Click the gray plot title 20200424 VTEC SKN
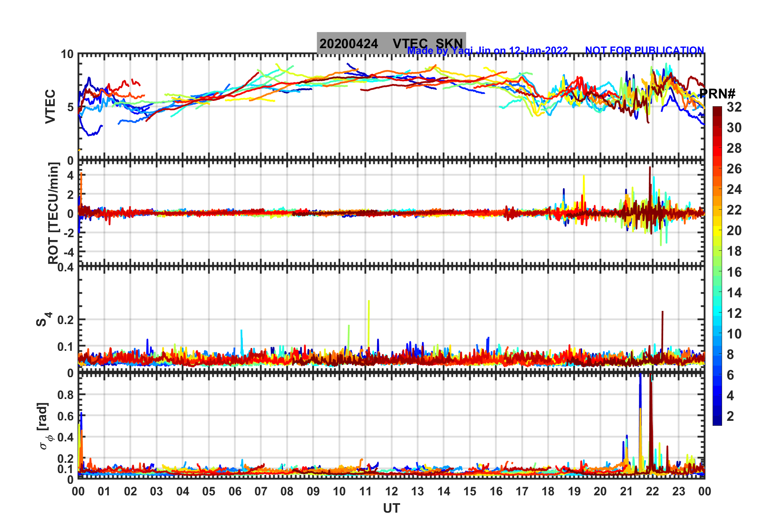 click(391, 43)
